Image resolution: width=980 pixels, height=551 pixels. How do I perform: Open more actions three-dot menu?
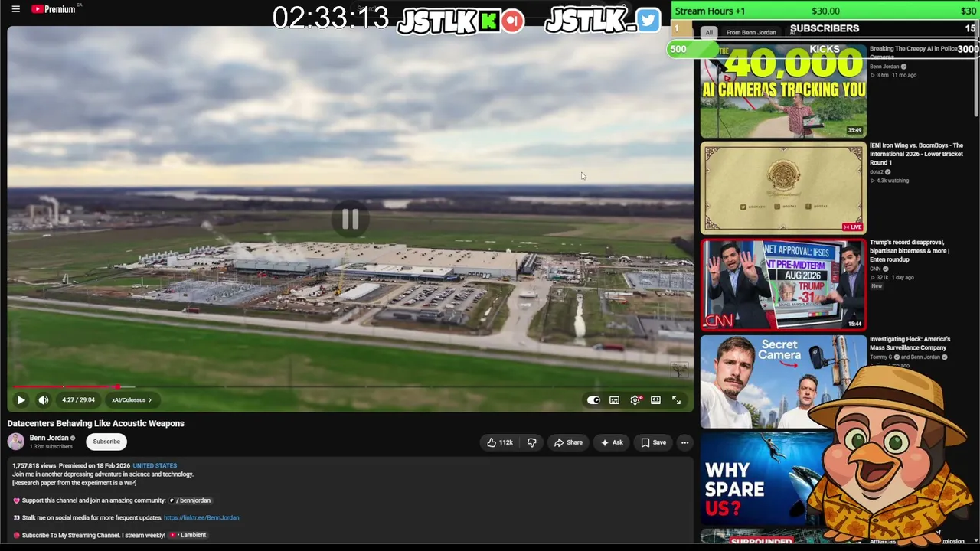tap(684, 442)
